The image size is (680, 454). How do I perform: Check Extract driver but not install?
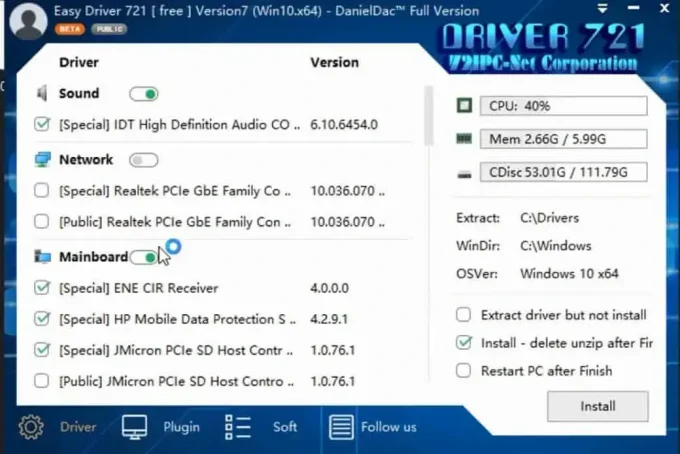pos(463,315)
